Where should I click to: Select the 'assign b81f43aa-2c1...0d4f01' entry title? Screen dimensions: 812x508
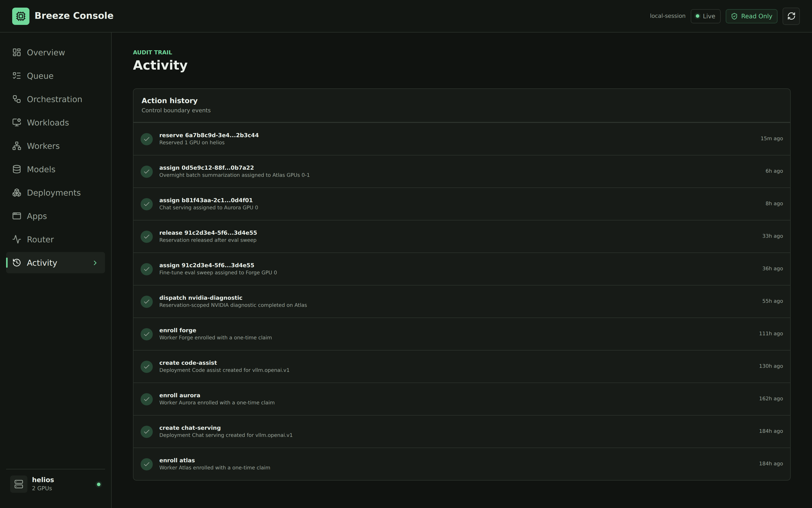[206, 200]
